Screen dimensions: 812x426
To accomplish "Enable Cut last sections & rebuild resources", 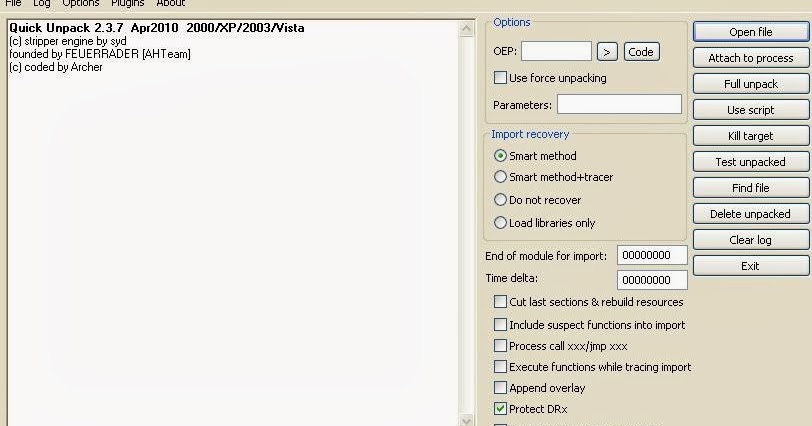I will click(500, 302).
